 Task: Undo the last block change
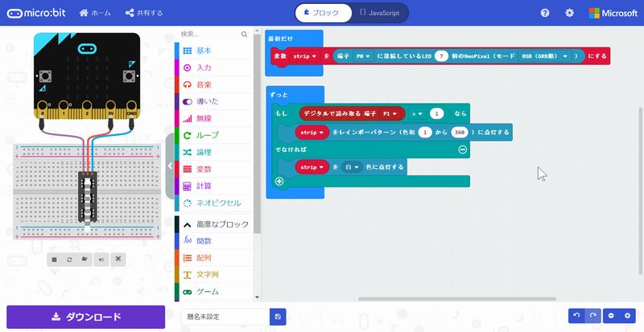(576, 317)
